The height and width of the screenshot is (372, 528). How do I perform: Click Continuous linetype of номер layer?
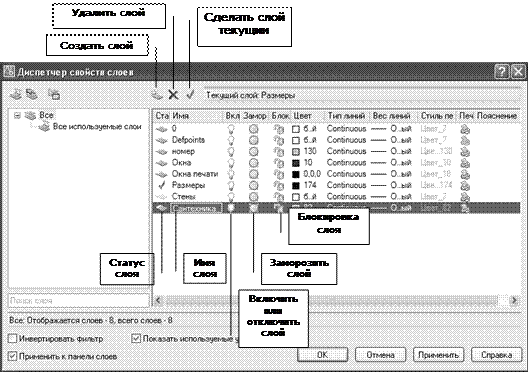(x=346, y=151)
